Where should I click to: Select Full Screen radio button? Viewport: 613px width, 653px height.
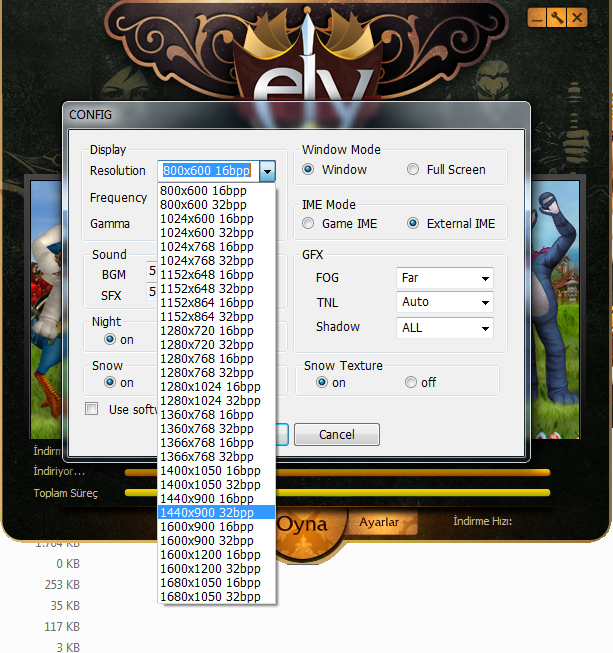point(413,169)
